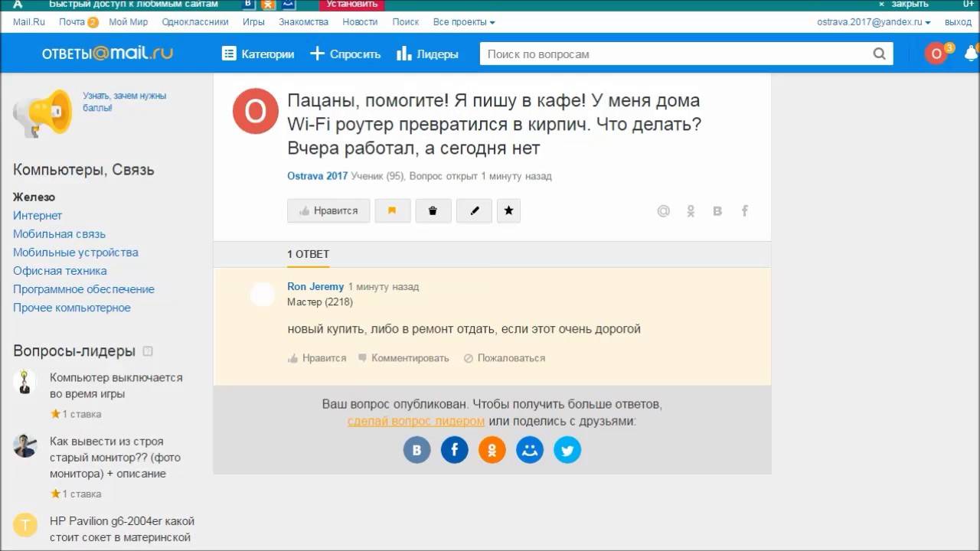Click Комментировать under the answer
This screenshot has height=551, width=980.
coord(403,357)
